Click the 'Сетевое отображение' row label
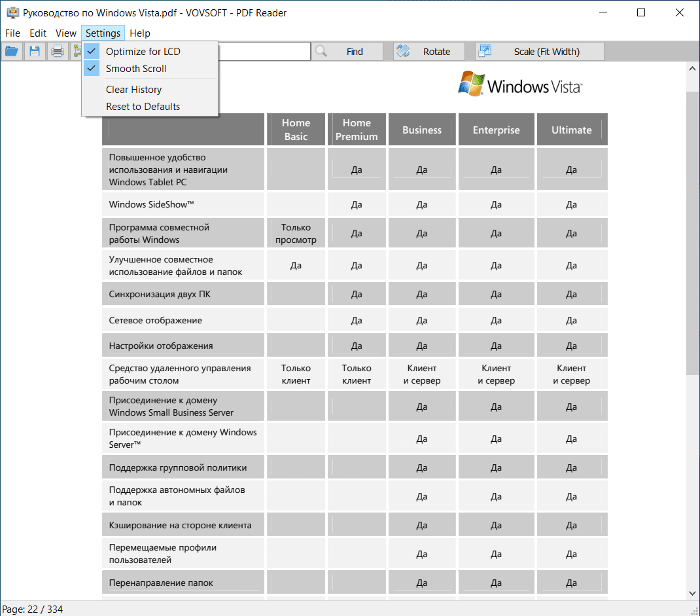 (155, 320)
